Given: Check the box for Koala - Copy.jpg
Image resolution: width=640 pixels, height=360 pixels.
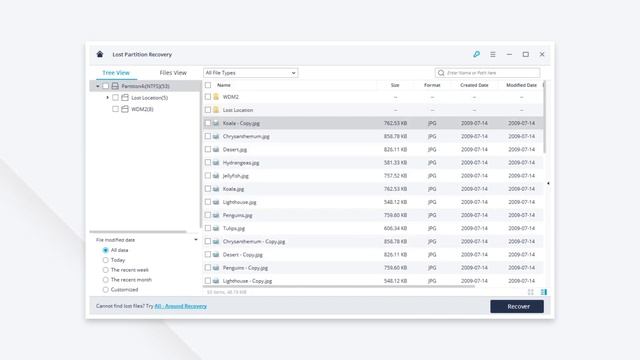Looking at the screenshot, I should click(x=208, y=123).
